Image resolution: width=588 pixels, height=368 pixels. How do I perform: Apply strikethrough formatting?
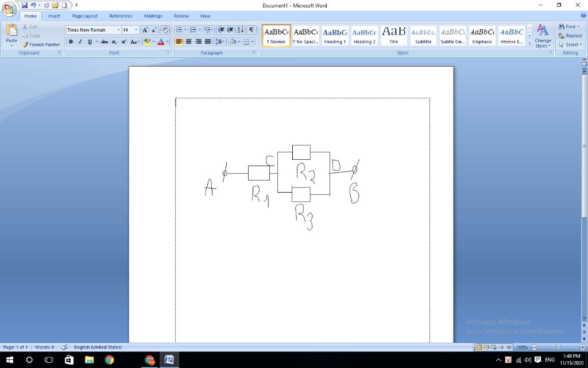tap(105, 41)
